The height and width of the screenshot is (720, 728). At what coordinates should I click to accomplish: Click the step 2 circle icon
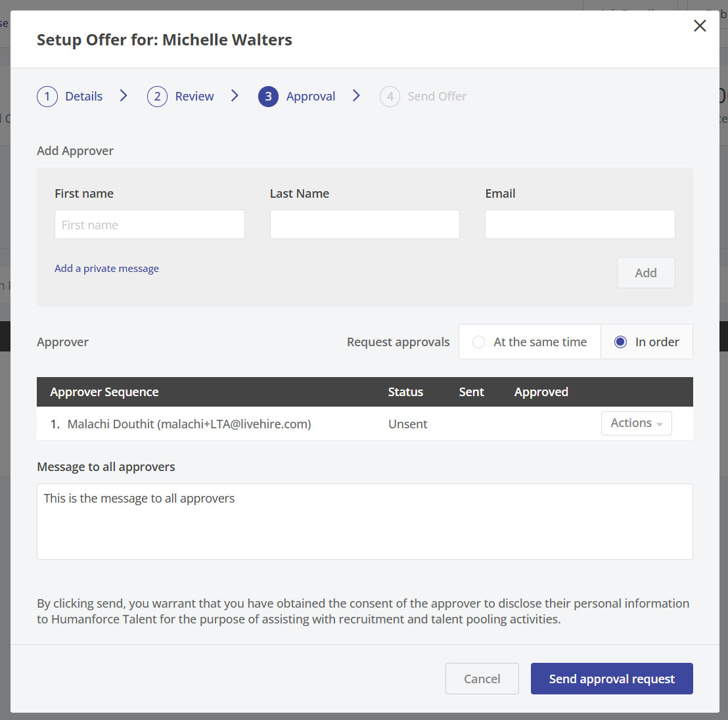(x=157, y=97)
